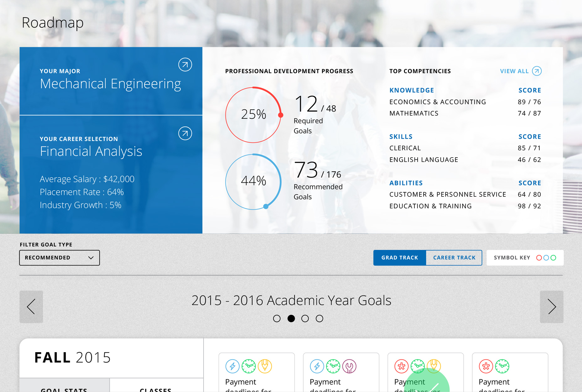Open career selection arrow for Financial Analysis
The width and height of the screenshot is (582, 392).
[185, 133]
